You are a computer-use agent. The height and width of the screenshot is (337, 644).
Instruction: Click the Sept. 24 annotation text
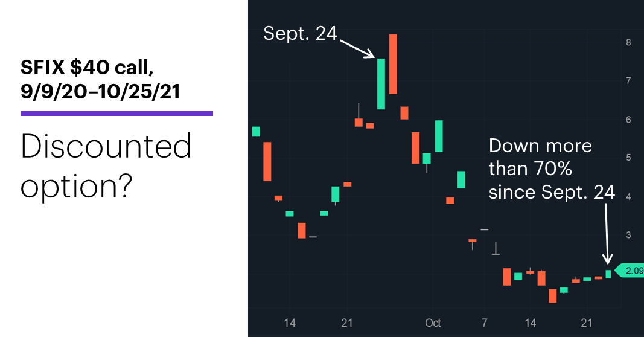pos(300,33)
